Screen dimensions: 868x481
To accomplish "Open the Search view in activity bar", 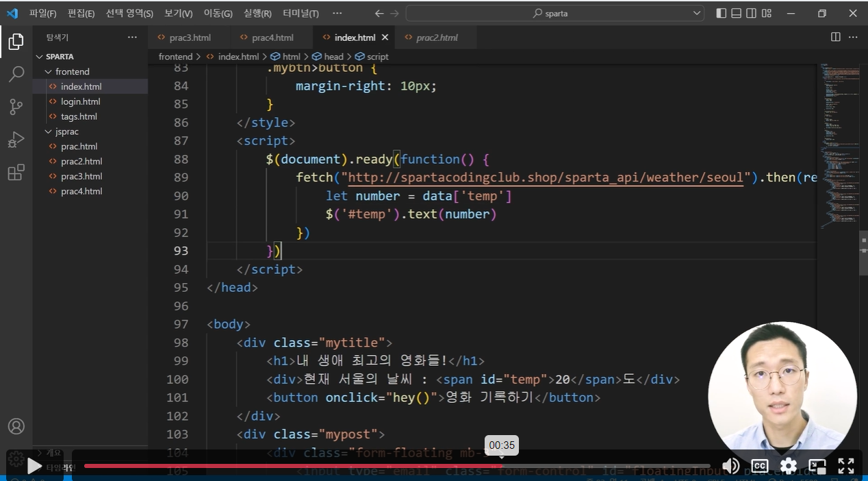I will pyautogui.click(x=16, y=74).
